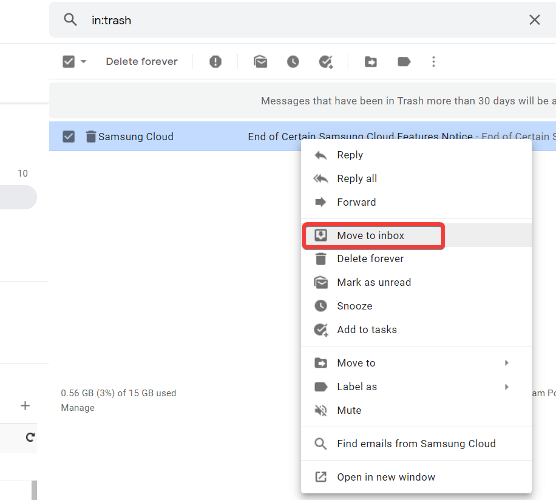Click the Move to folder toolbar icon
This screenshot has height=500, width=556.
[371, 62]
